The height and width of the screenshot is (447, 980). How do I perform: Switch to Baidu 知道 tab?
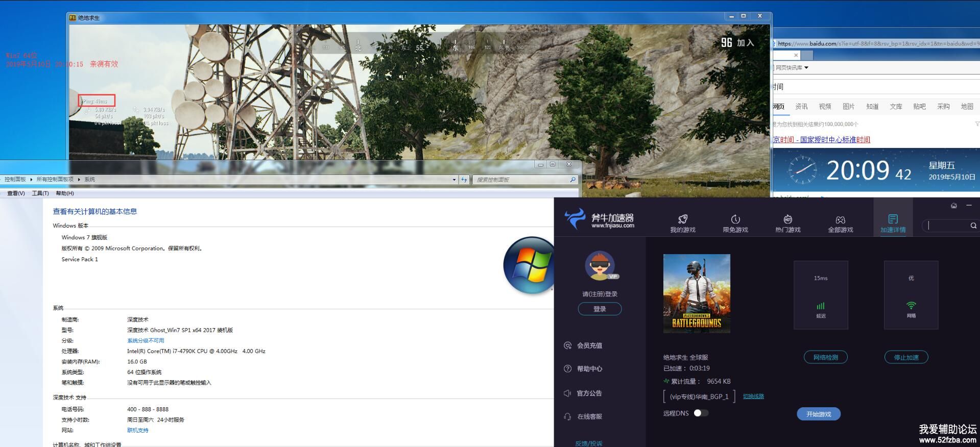point(872,107)
